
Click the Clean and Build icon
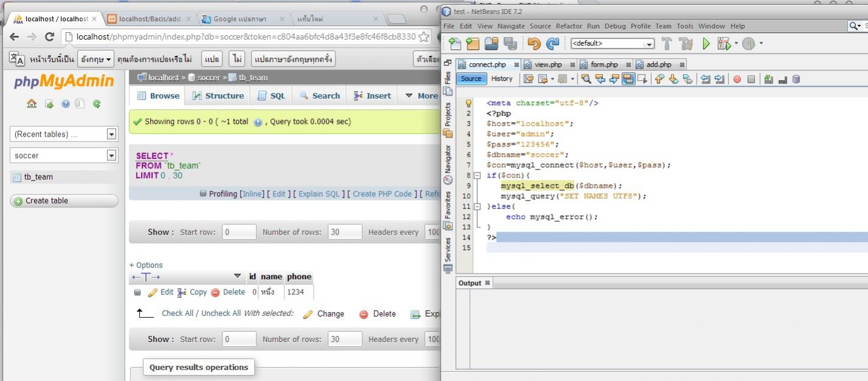coord(686,44)
